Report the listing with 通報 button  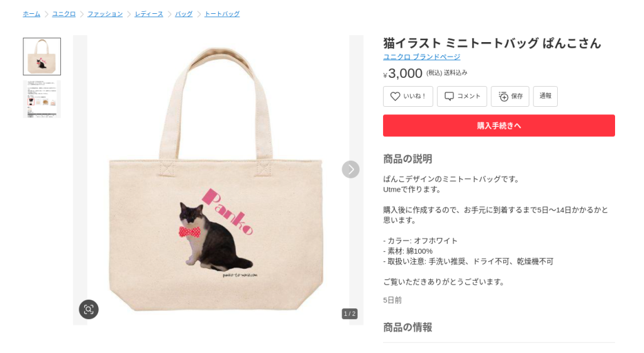click(545, 96)
